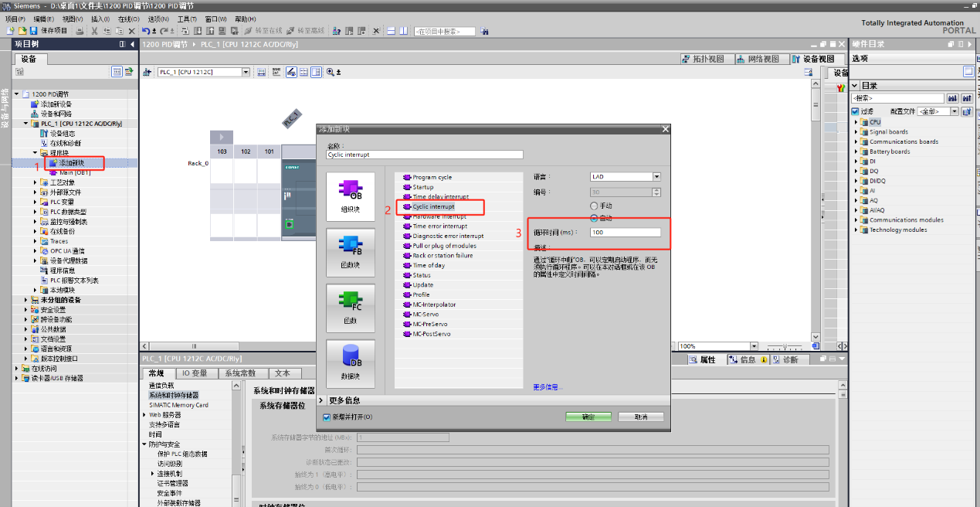Screen dimensions: 980x507
Task: Open the 项目(P) menu
Action: click(x=15, y=19)
